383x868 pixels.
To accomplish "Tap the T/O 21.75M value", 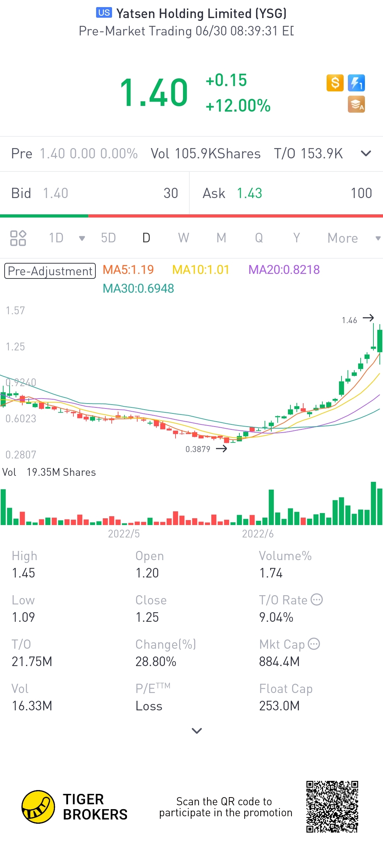I will click(32, 661).
